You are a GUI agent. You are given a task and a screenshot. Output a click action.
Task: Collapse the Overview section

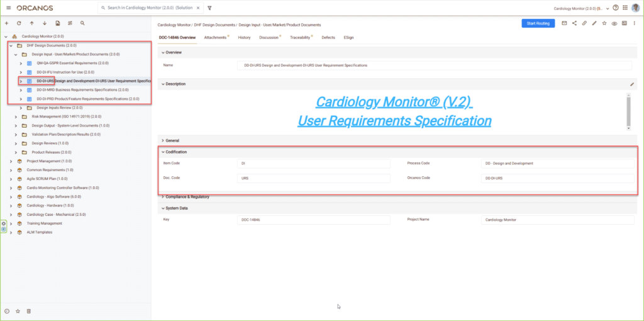tap(163, 53)
